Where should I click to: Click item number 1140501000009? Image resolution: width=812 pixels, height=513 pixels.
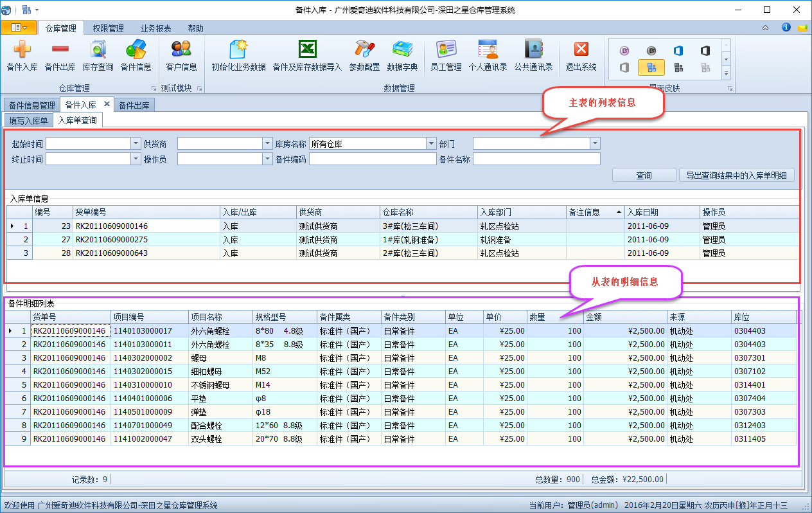(149, 412)
